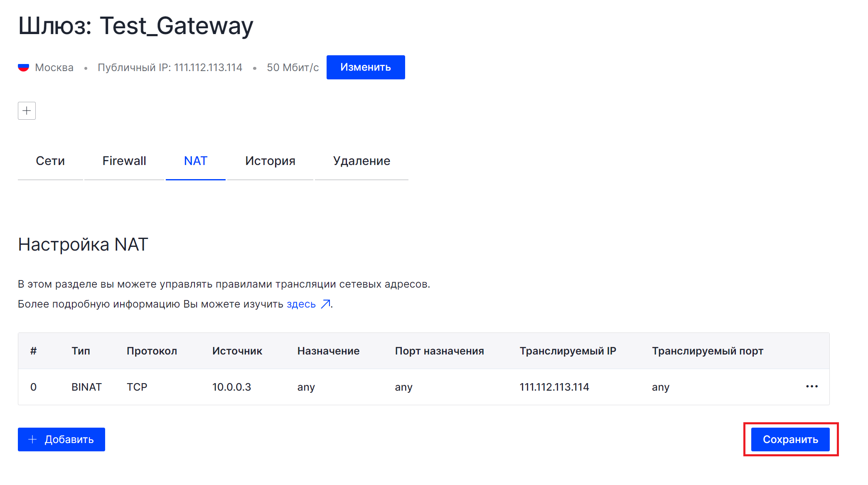The width and height of the screenshot is (868, 485).
Task: Switch to the Сети tab
Action: coord(50,161)
